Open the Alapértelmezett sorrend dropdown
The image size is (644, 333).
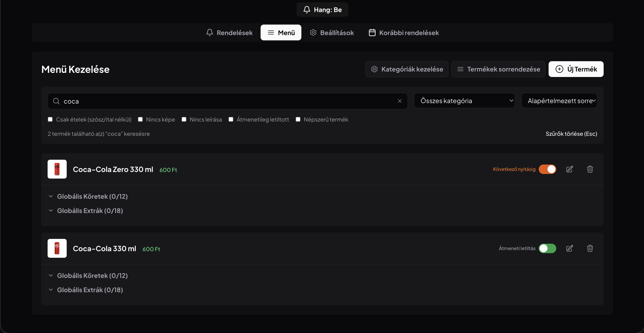pyautogui.click(x=559, y=101)
